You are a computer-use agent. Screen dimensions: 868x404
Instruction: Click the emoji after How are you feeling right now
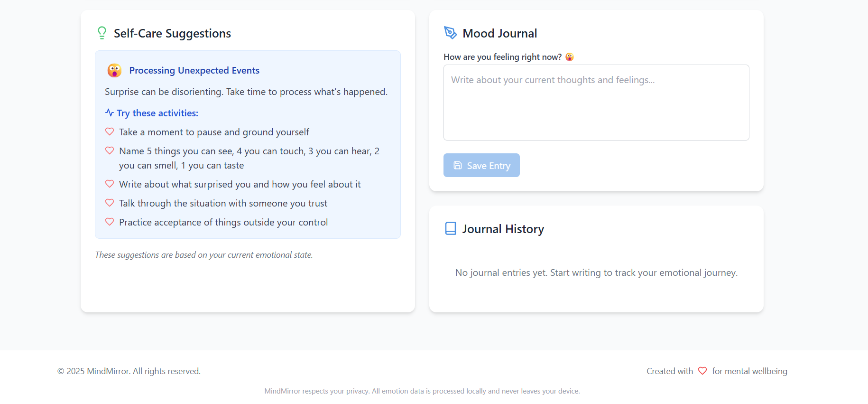[569, 56]
